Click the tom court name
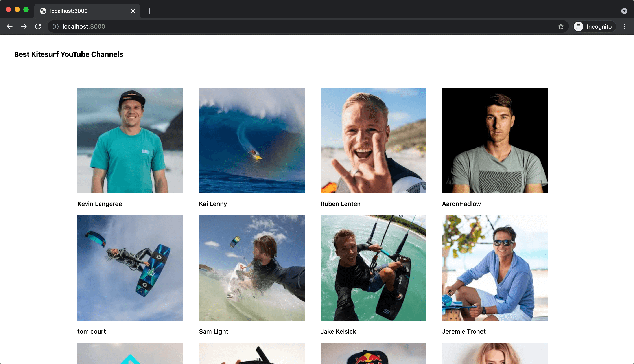Viewport: 634px width, 364px height. point(92,331)
